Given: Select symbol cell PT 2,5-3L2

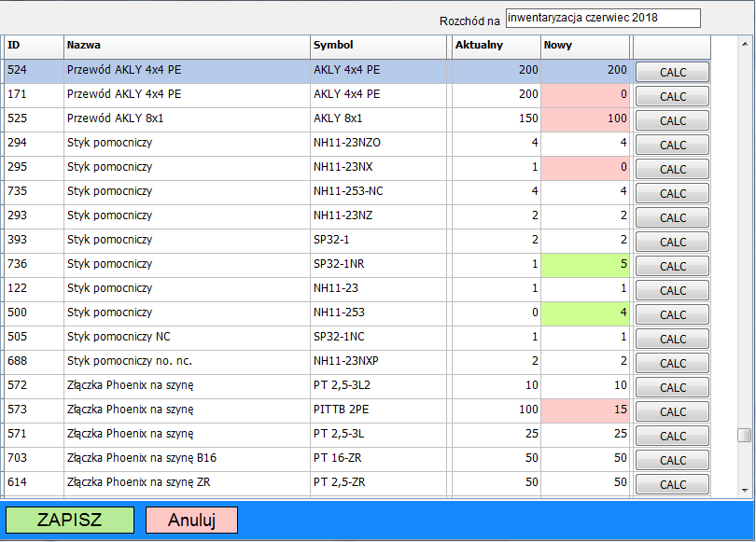Looking at the screenshot, I should pos(379,387).
